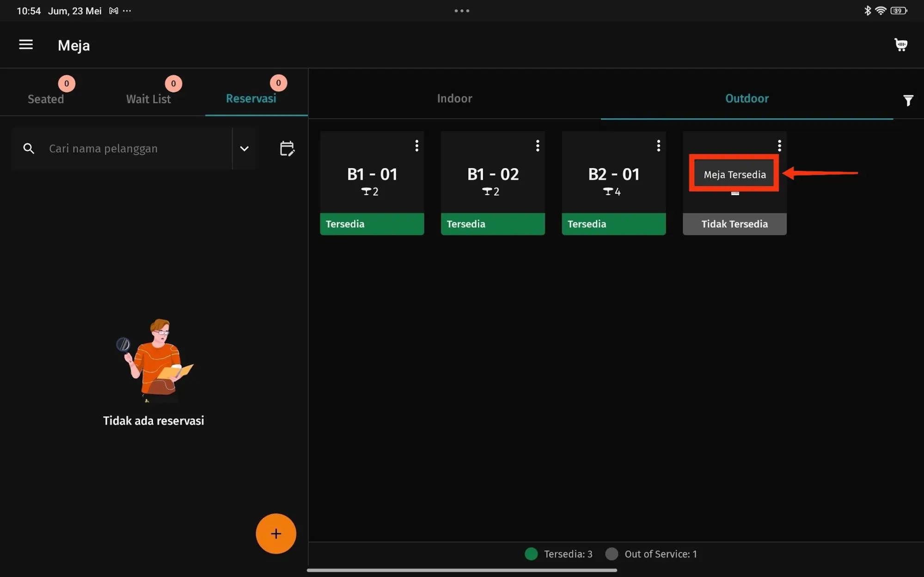This screenshot has height=577, width=924.
Task: Switch to the Seated tab
Action: (x=46, y=99)
